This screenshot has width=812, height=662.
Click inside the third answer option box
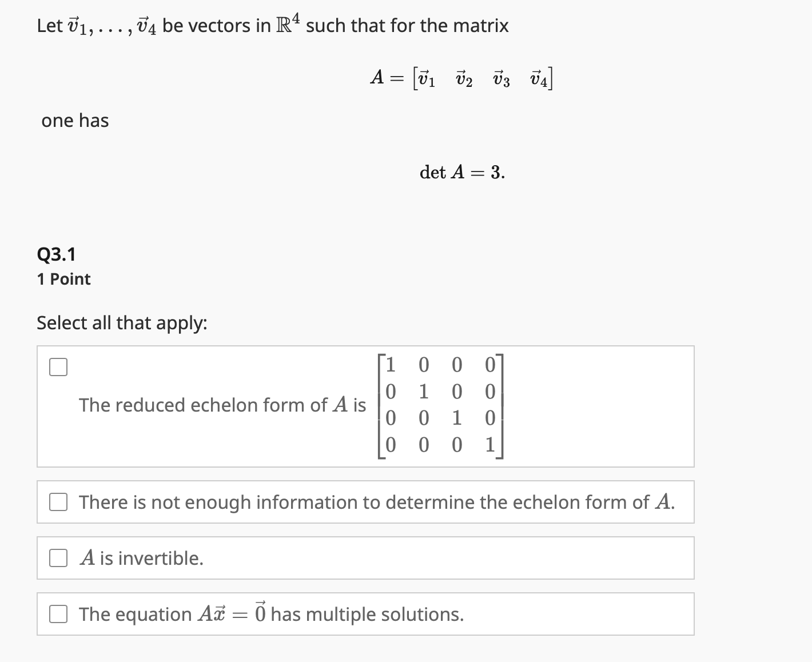pyautogui.click(x=365, y=558)
